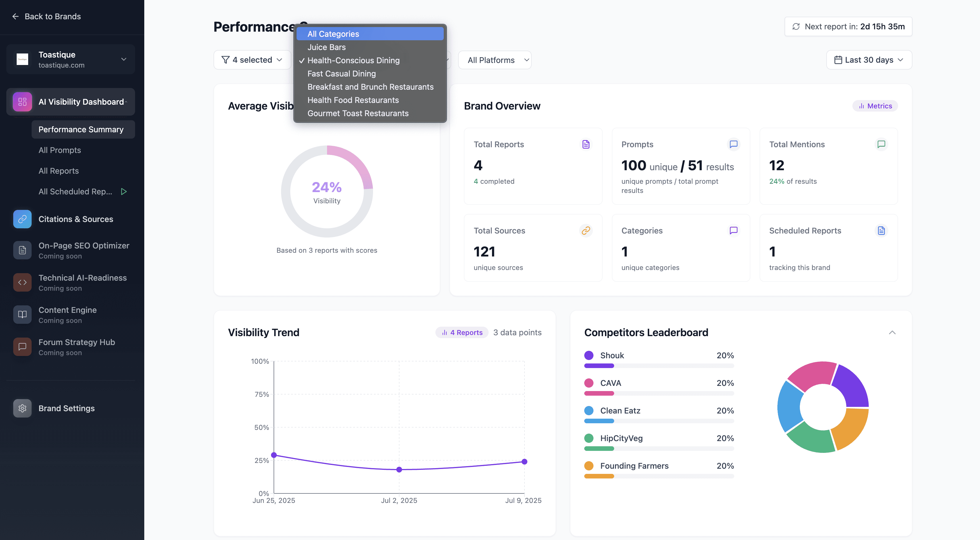The image size is (980, 540).
Task: Click the Citations & Sources link icon
Action: 22,219
